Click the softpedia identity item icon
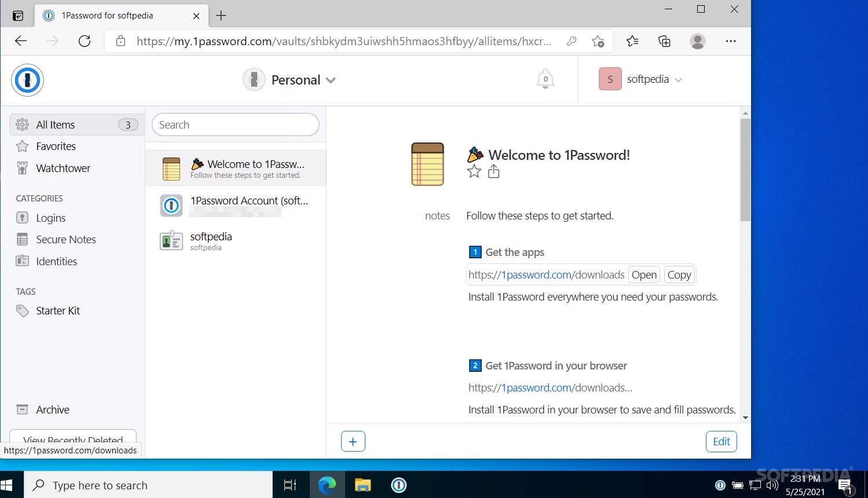 pyautogui.click(x=171, y=241)
